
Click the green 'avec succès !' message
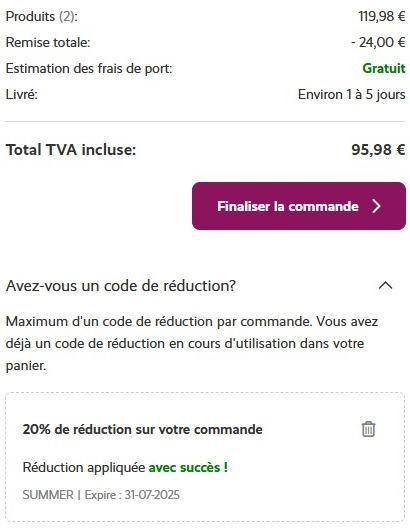pyautogui.click(x=188, y=468)
